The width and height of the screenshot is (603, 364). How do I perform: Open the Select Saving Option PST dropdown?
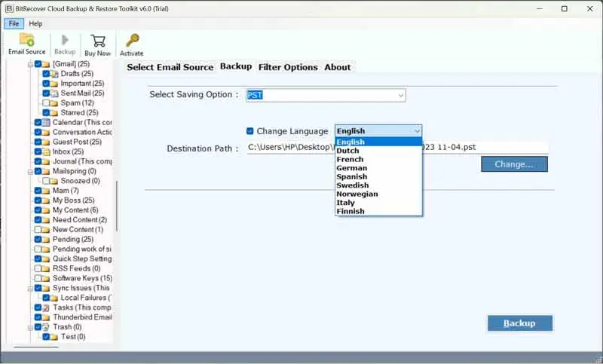tap(400, 95)
